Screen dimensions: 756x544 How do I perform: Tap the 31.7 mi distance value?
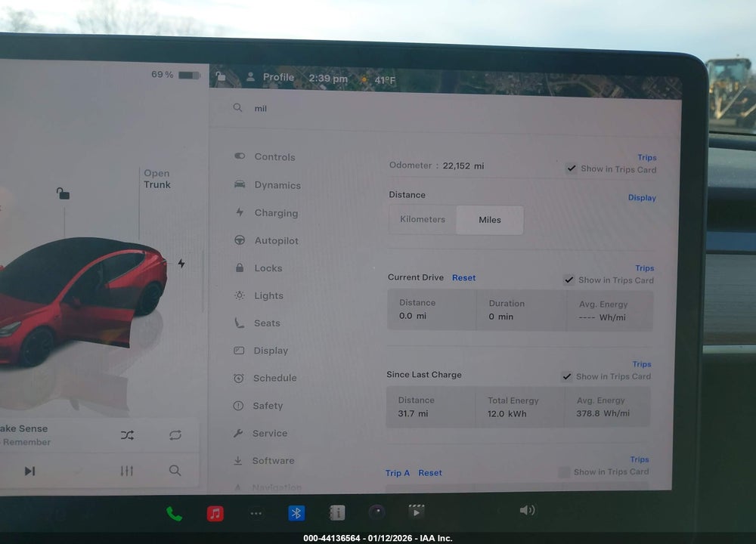pyautogui.click(x=413, y=413)
